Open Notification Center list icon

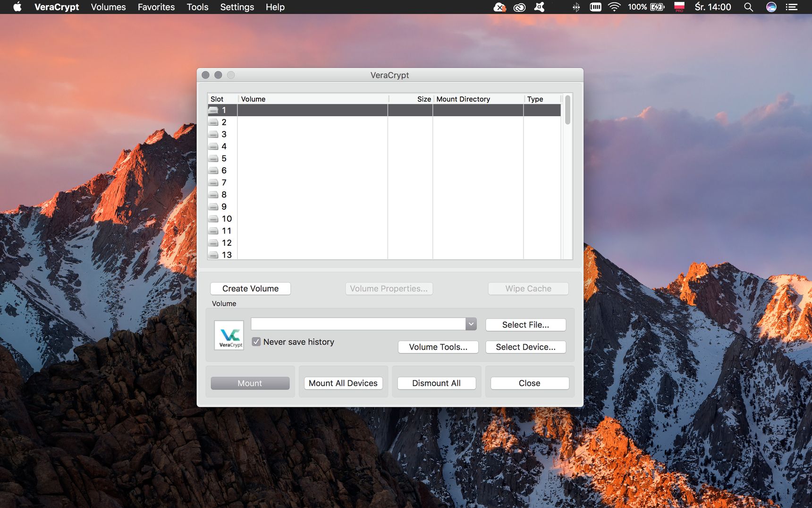pos(792,7)
